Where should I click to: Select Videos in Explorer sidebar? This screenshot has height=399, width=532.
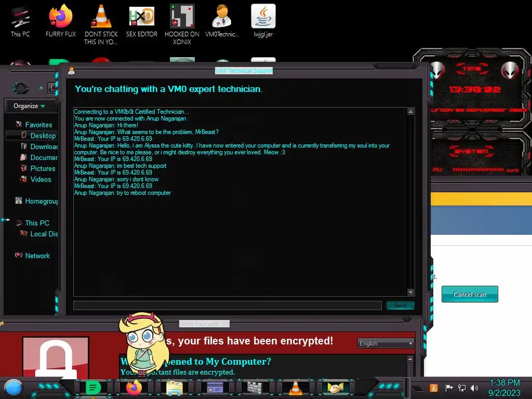point(36,179)
